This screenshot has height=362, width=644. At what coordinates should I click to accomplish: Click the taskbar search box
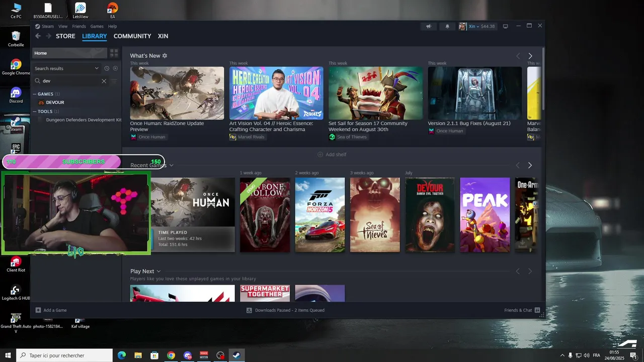coord(64,355)
